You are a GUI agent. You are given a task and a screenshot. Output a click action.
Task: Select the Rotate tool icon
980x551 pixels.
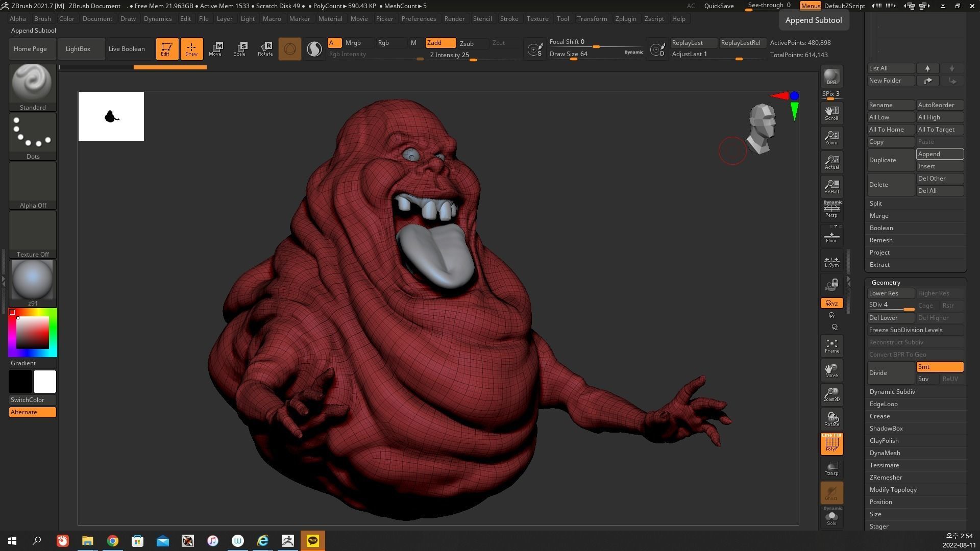(x=265, y=49)
